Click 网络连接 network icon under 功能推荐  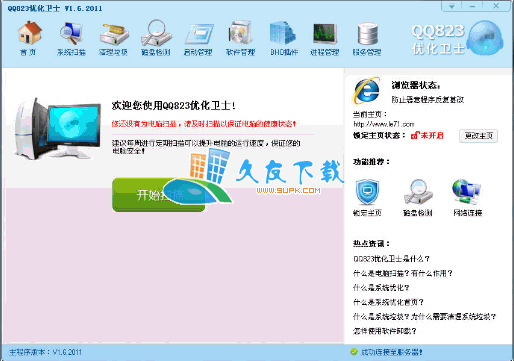tap(467, 192)
